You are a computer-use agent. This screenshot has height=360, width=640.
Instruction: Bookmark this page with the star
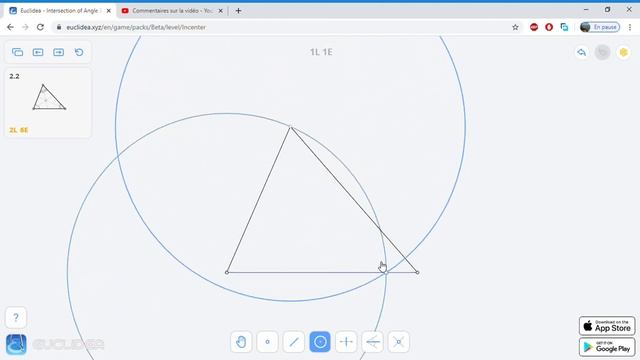click(515, 27)
